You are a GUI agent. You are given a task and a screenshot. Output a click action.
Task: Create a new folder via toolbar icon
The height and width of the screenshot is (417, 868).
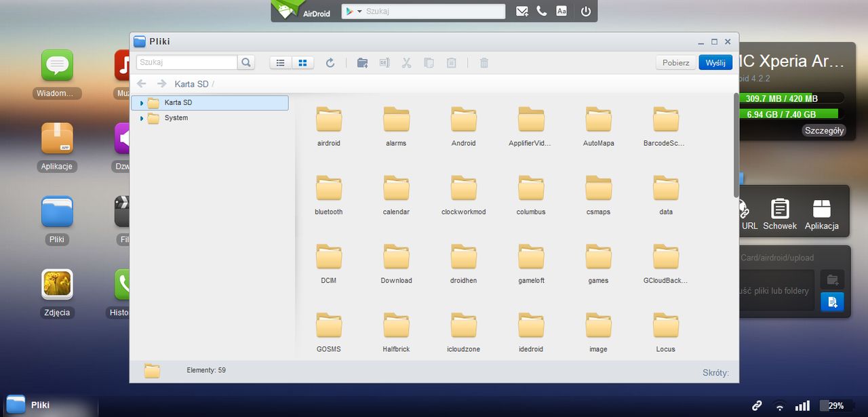pos(363,62)
